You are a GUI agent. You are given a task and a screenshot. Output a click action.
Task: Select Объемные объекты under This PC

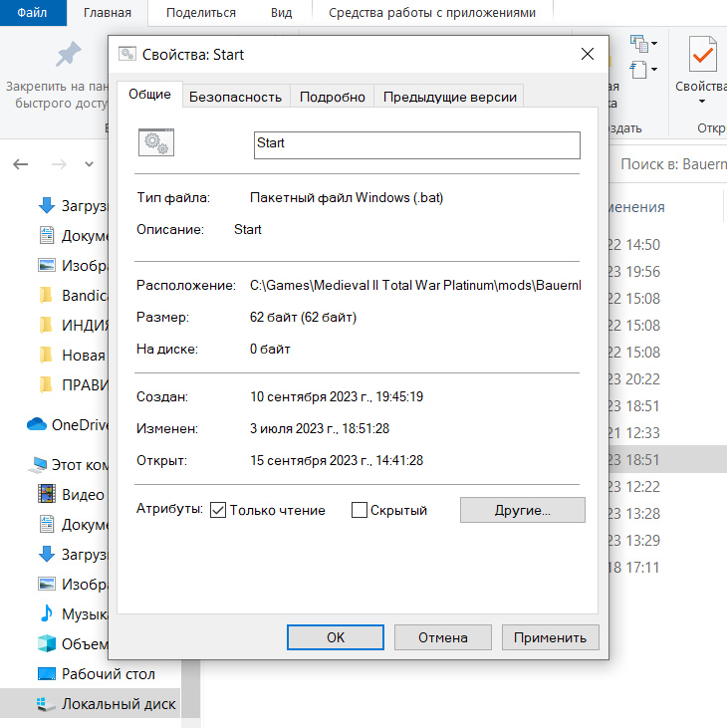(x=73, y=644)
